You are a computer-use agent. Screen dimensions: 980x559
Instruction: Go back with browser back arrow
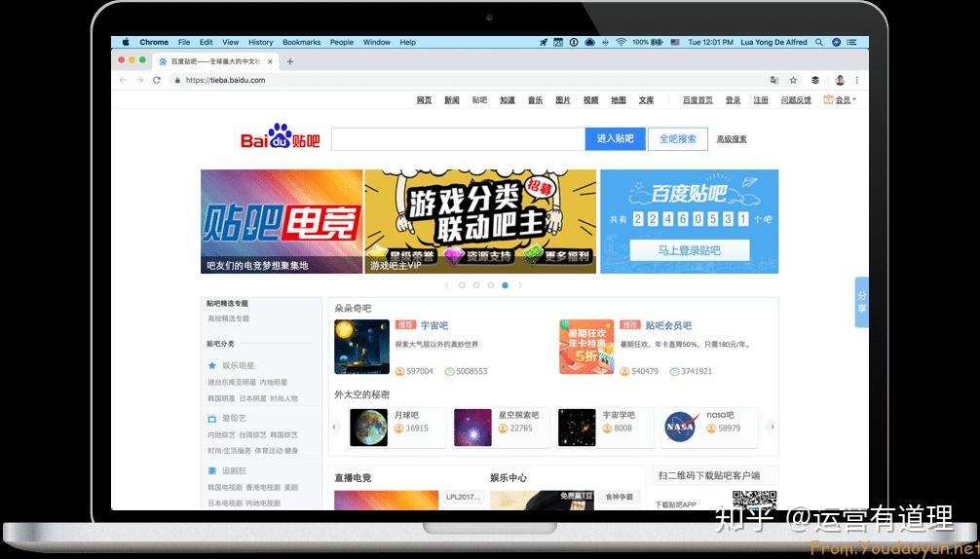tap(123, 80)
